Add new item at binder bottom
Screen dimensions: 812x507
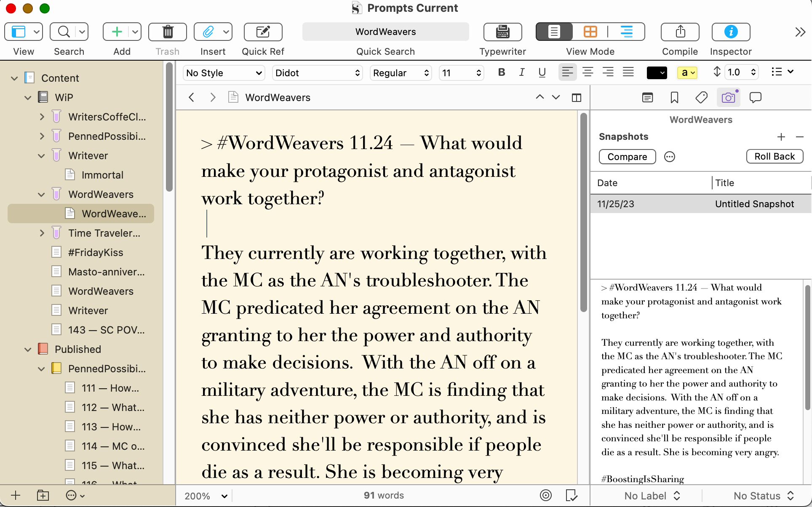click(16, 495)
